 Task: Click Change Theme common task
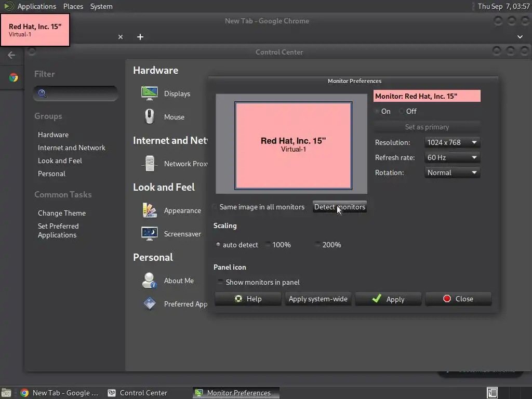62,213
